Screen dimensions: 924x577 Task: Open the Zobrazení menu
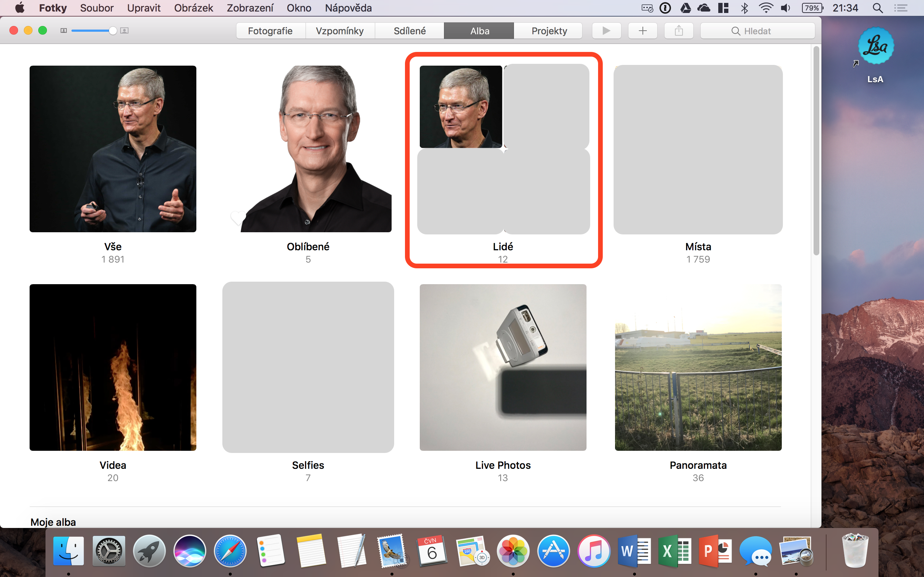[x=250, y=8]
